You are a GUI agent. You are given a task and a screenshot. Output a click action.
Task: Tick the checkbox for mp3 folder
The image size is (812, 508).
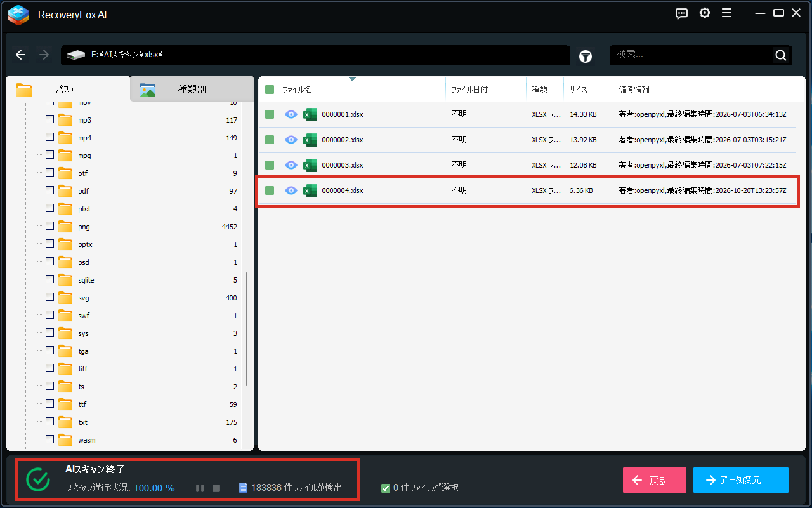(x=49, y=119)
